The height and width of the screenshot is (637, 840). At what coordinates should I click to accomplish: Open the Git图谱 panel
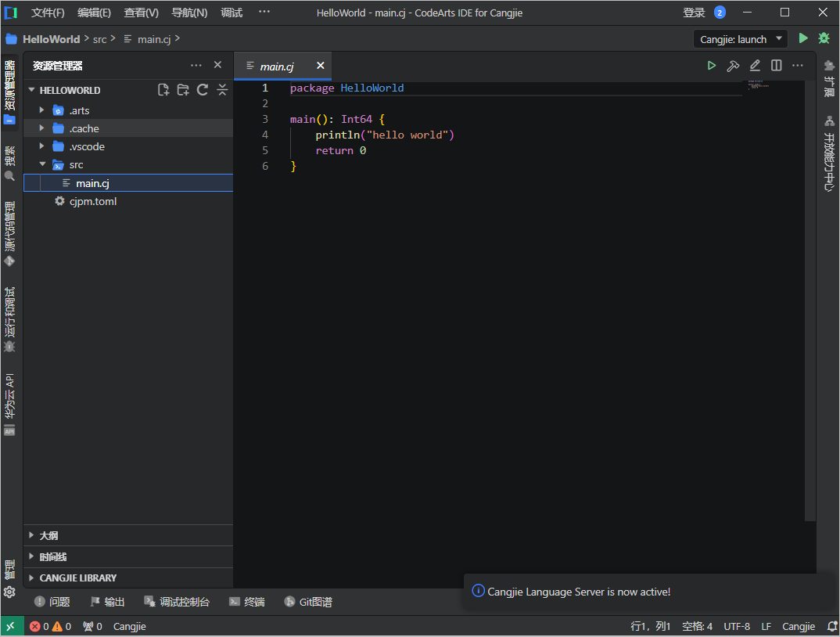[x=308, y=602]
